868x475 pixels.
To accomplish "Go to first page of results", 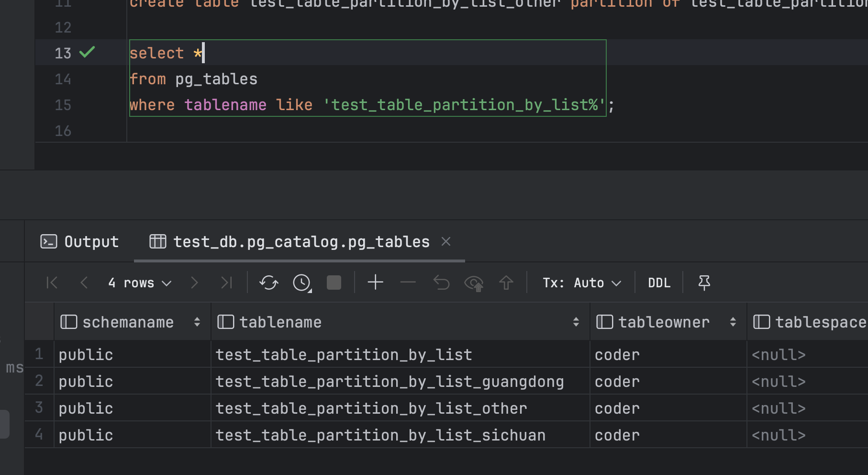I will [52, 283].
